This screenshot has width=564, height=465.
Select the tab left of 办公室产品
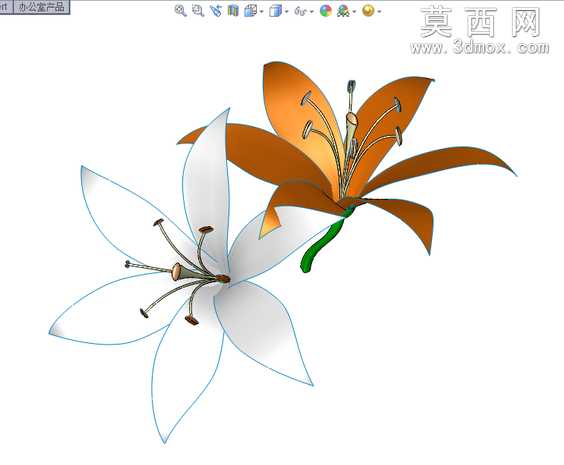coord(6,7)
